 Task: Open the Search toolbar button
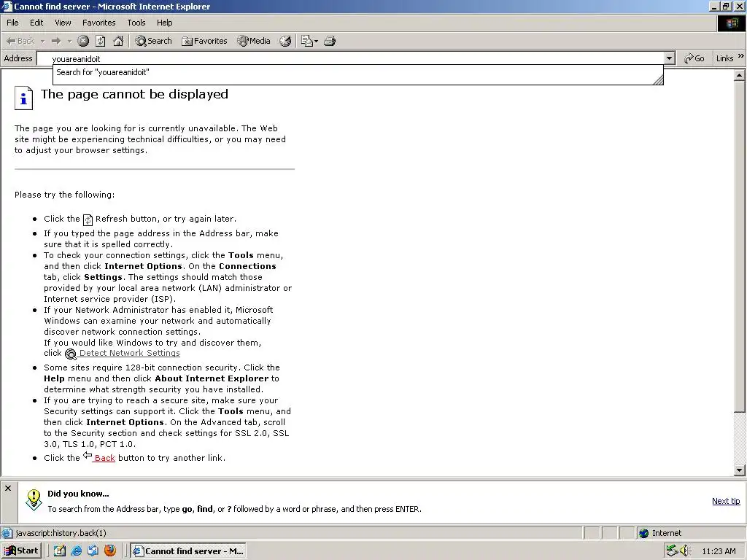(x=153, y=41)
